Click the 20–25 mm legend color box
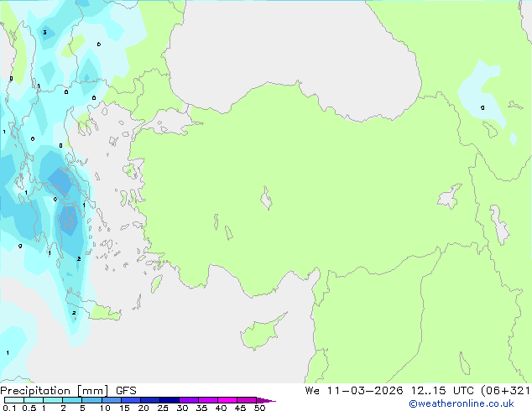The height and width of the screenshot is (411, 532). tap(150, 400)
